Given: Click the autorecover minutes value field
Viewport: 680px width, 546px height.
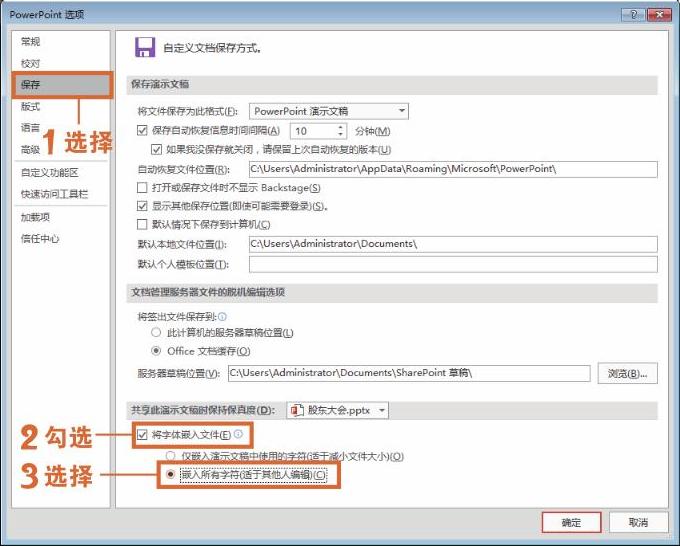Looking at the screenshot, I should click(x=314, y=131).
